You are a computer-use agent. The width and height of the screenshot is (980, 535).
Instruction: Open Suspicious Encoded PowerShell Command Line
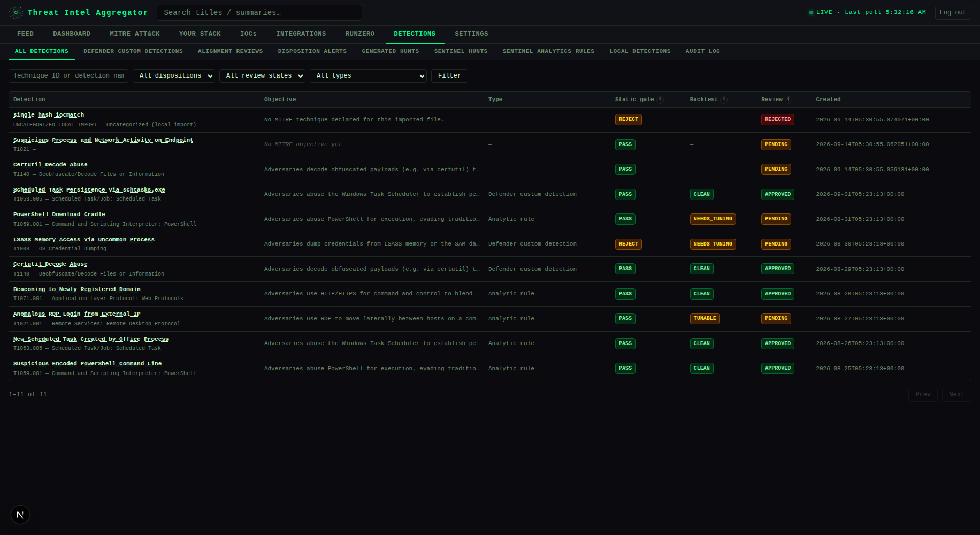click(x=88, y=364)
